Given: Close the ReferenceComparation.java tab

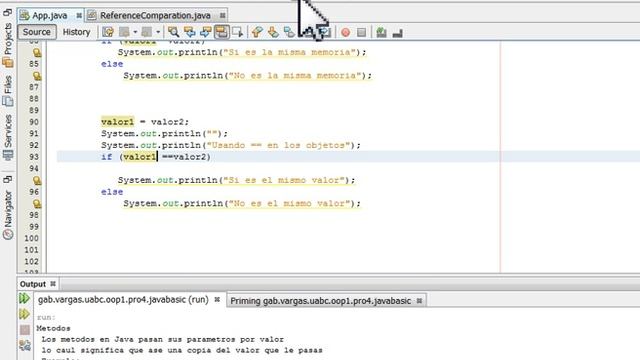Looking at the screenshot, I should click(222, 16).
